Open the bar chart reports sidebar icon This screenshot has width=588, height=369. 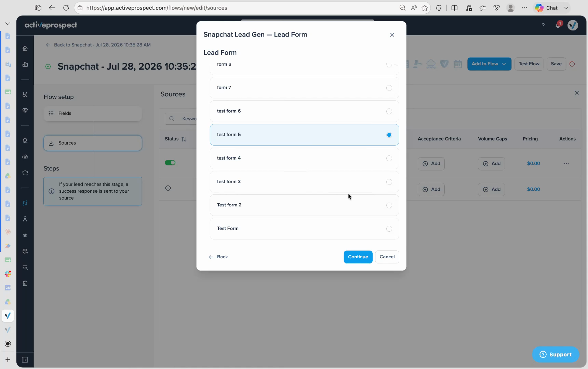pyautogui.click(x=25, y=65)
